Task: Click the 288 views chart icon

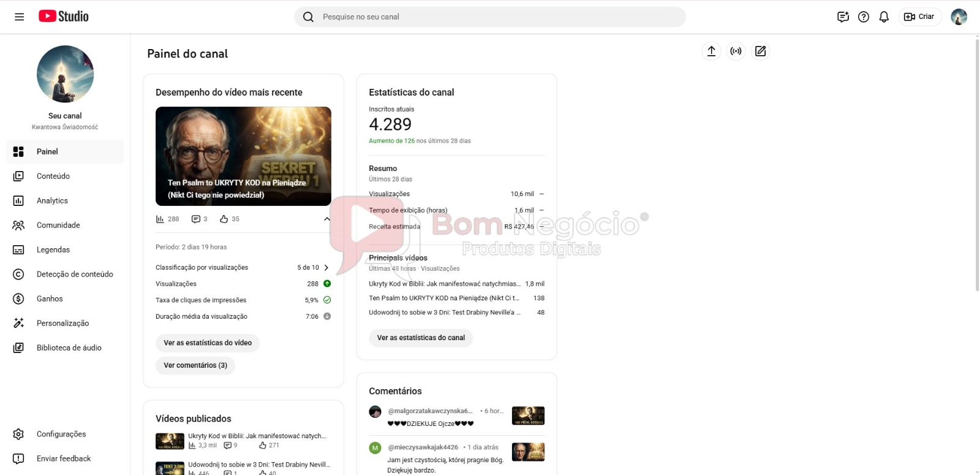Action: pos(160,219)
